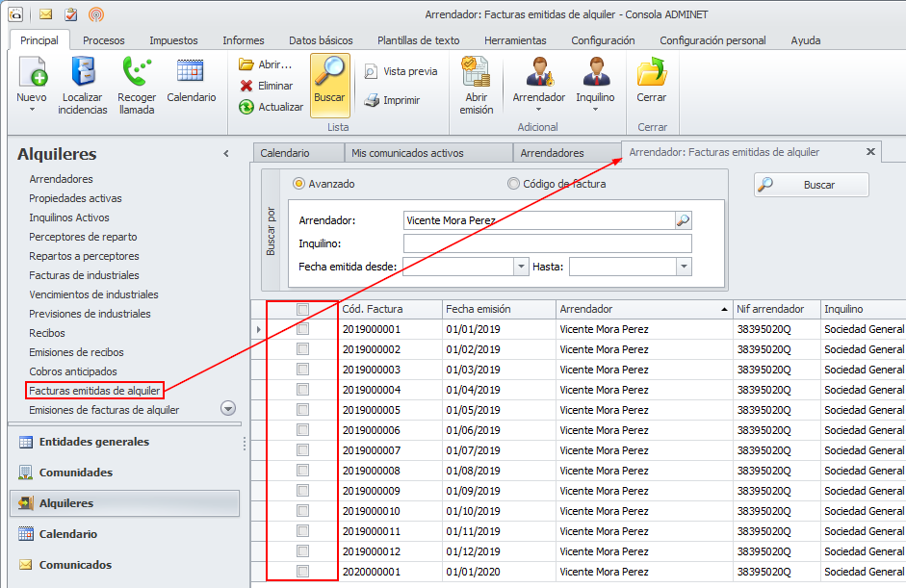The width and height of the screenshot is (906, 588).
Task: Click the lookup magnifier beside the Arrendador field
Action: click(683, 220)
